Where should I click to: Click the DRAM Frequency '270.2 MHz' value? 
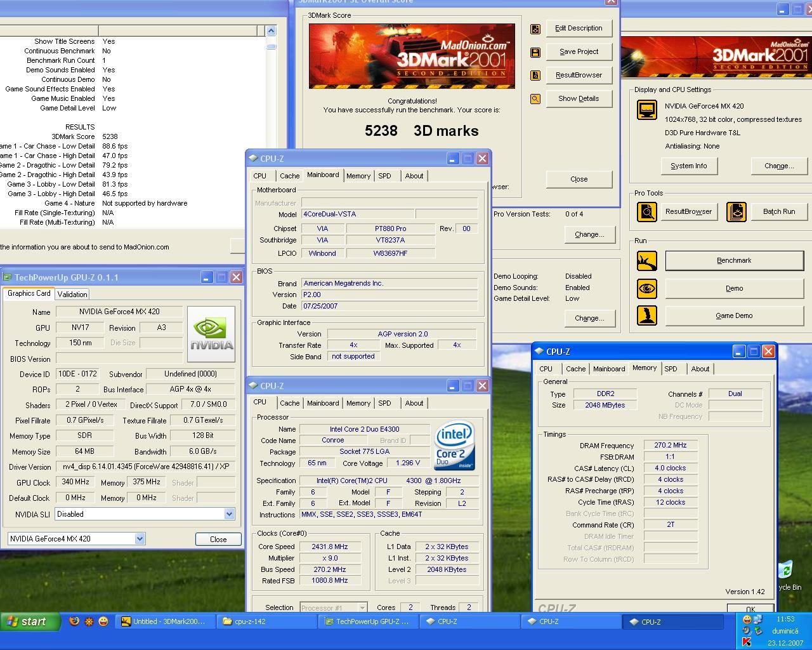[671, 445]
